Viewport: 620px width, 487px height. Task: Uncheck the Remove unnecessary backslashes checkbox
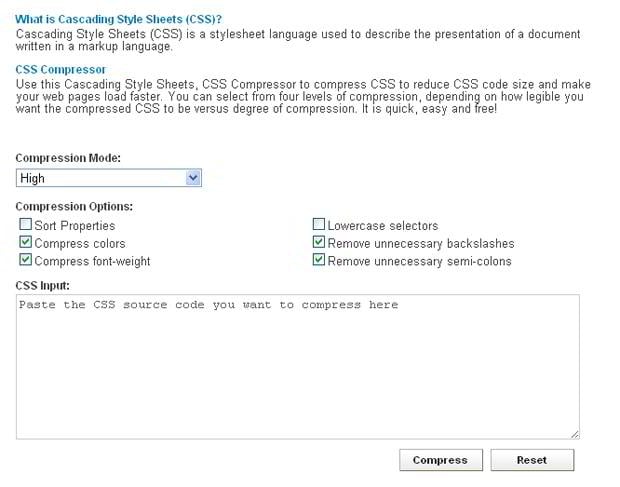[319, 243]
